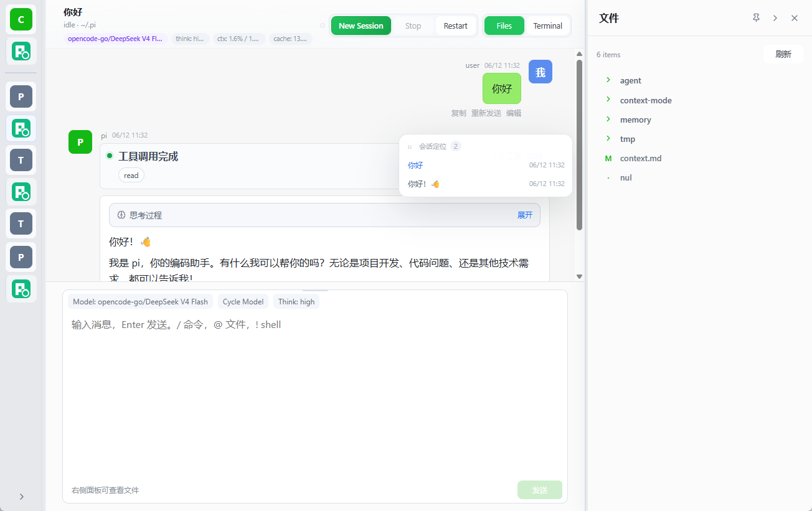
Task: Click the opencode-go/DeepSeek V4 model chip in header
Action: coord(115,39)
